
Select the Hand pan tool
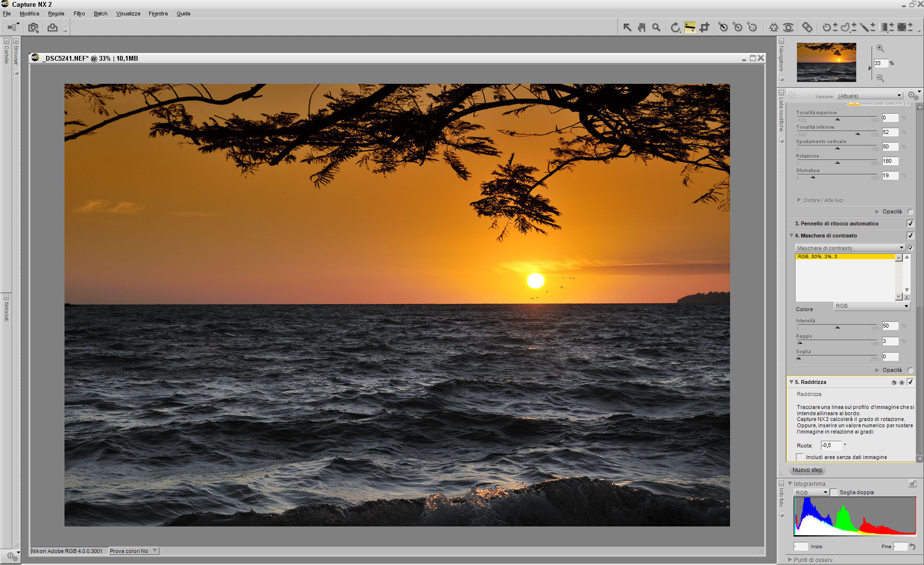642,27
